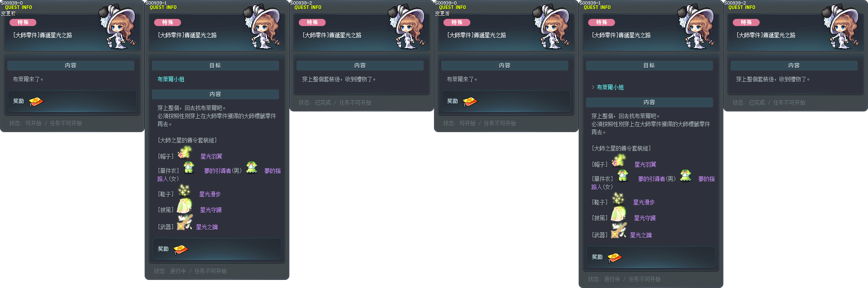Click pink 特殊 tag in 变更后 panel

pos(457,22)
